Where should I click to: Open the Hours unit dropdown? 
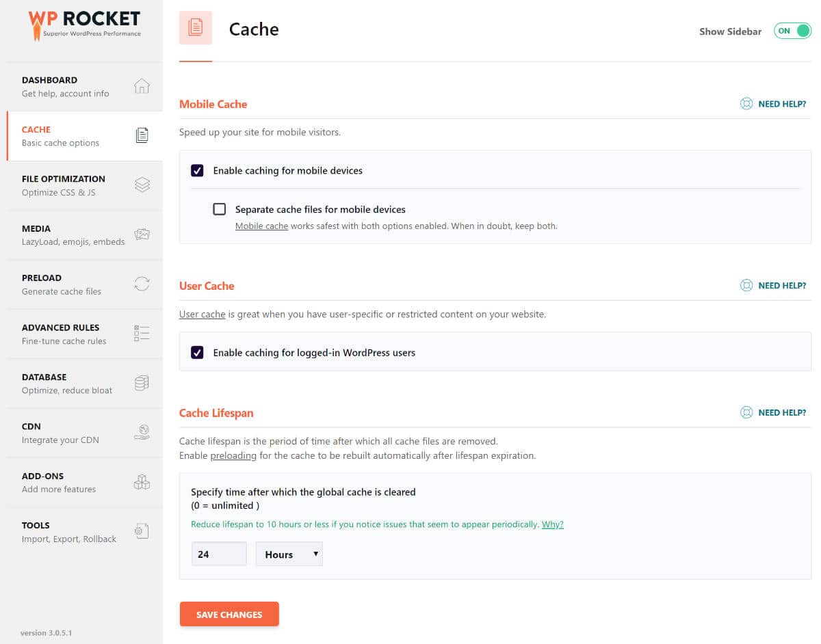(289, 554)
